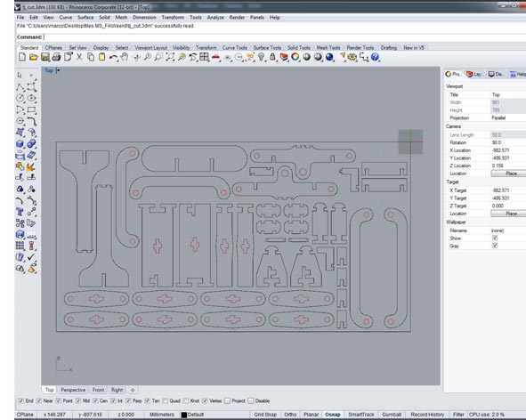Enable the Project osnap checkbox
The height and width of the screenshot is (420, 526).
[228, 401]
